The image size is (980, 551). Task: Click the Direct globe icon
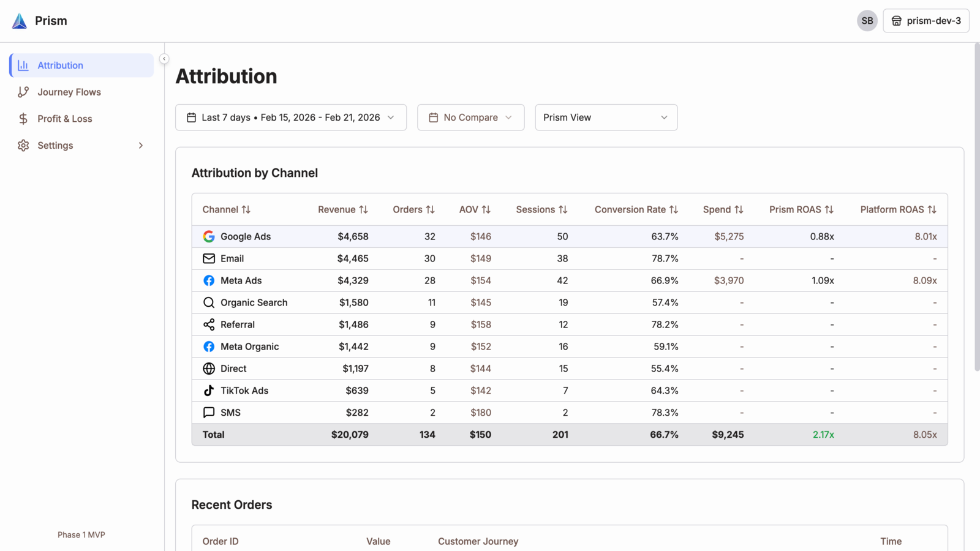pos(209,369)
